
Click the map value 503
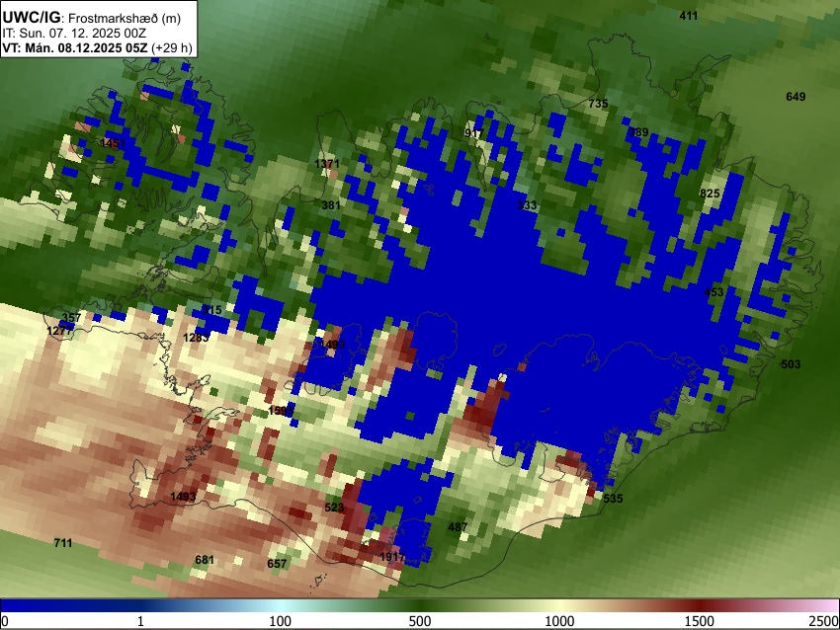[791, 364]
